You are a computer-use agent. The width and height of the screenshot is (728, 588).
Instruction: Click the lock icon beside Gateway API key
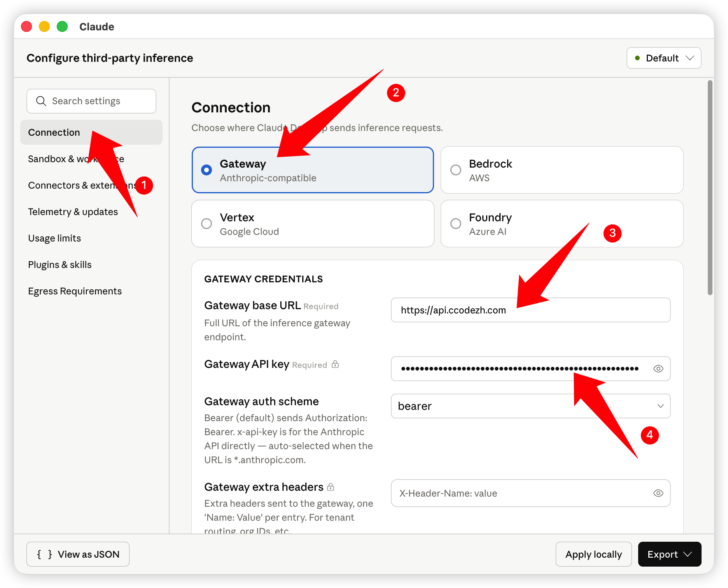[335, 364]
